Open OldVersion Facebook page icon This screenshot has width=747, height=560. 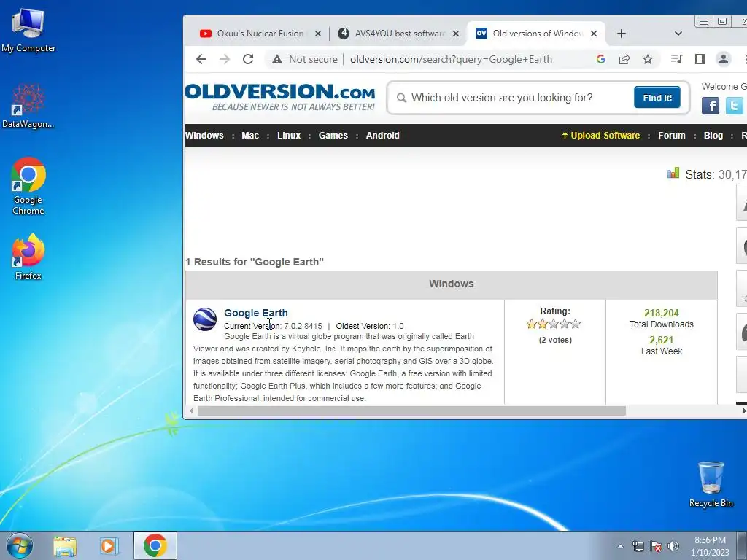pyautogui.click(x=711, y=105)
